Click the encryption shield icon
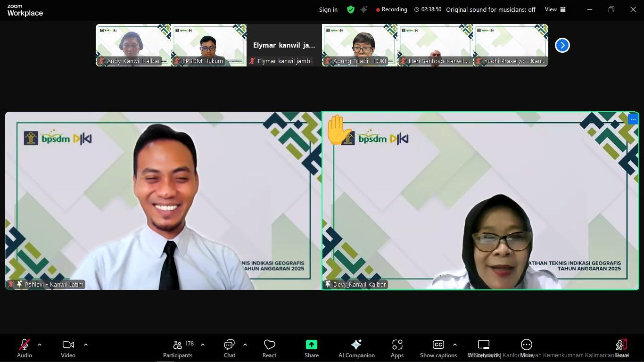 (x=350, y=9)
